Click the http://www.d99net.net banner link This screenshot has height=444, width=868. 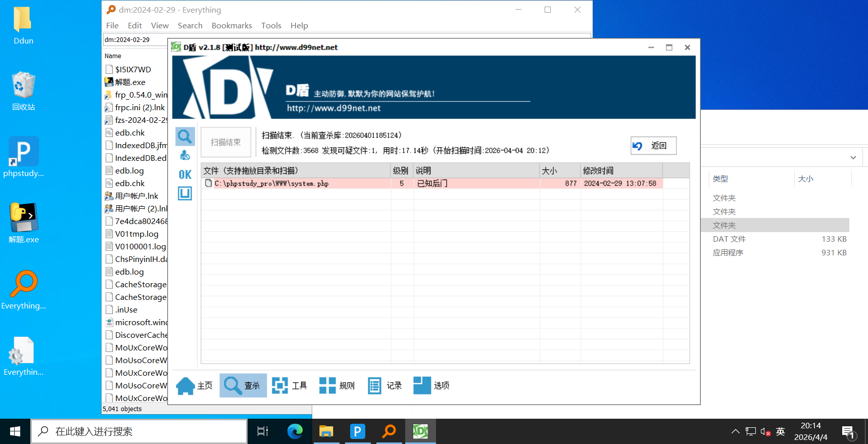click(333, 108)
